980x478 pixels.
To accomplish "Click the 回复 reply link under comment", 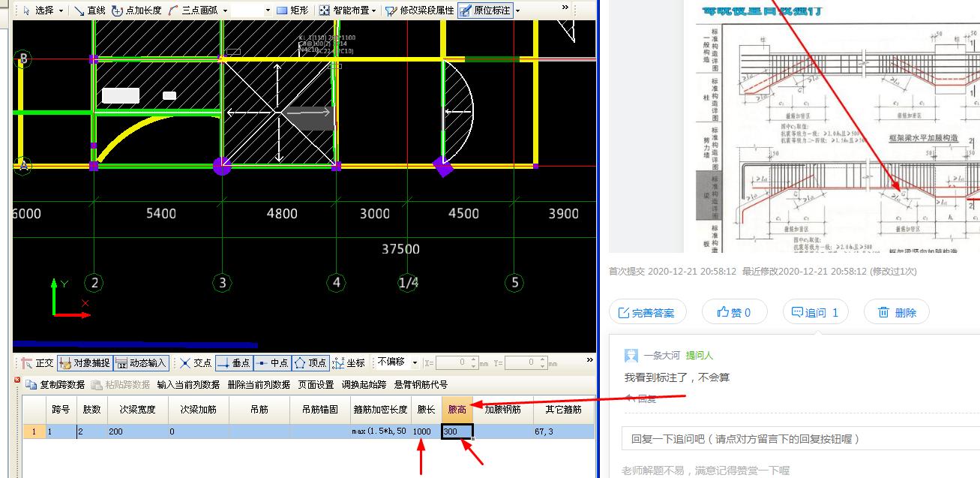I will pos(640,398).
